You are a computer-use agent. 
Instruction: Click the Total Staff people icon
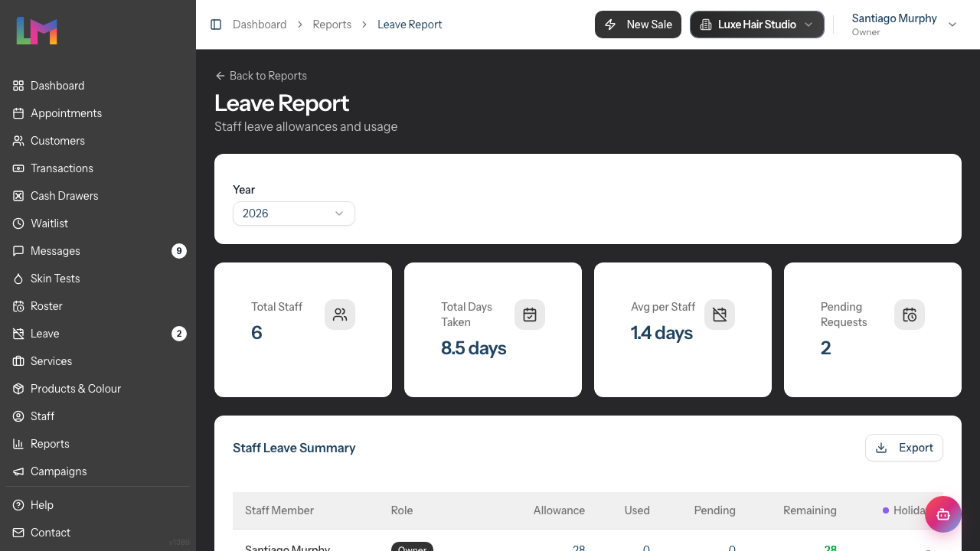coord(340,315)
